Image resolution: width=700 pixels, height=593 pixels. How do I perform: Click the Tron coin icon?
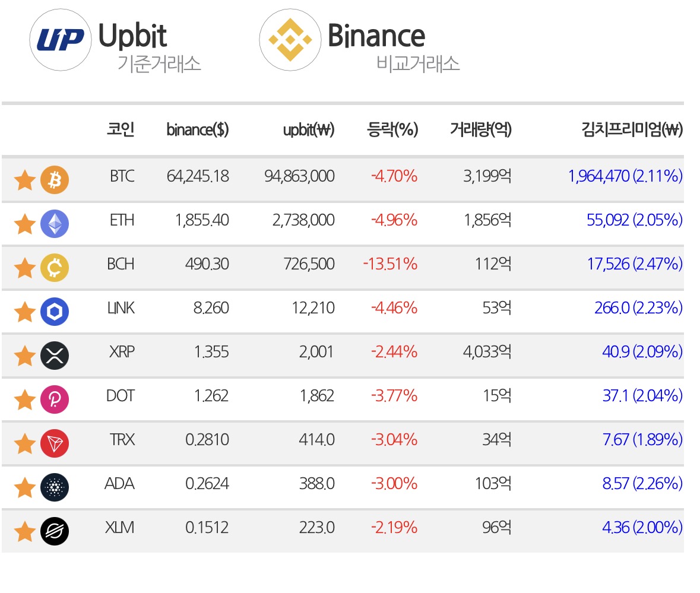pos(55,443)
